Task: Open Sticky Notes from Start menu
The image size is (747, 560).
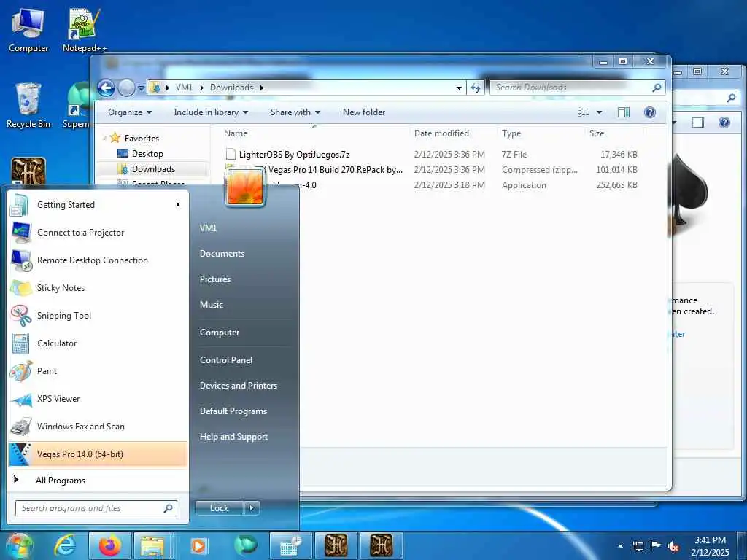Action: (x=98, y=288)
